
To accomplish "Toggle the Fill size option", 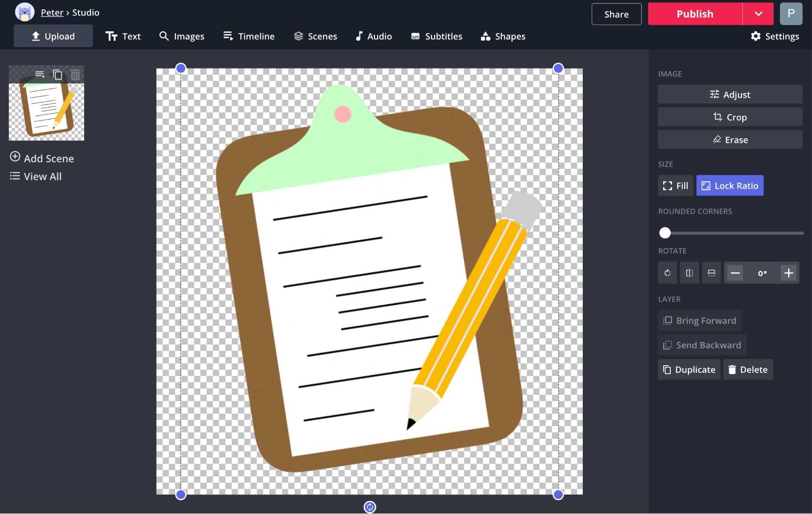I will [675, 186].
